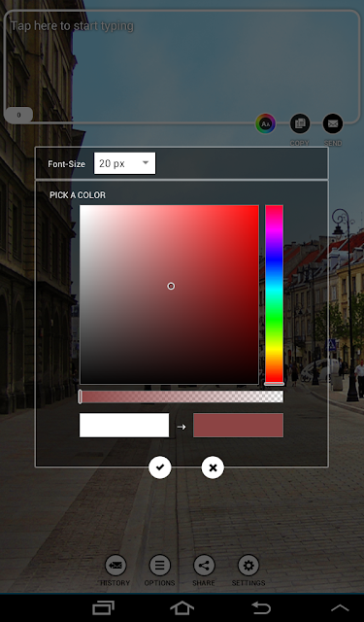
Task: Tap the Share icon
Action: coord(204,566)
